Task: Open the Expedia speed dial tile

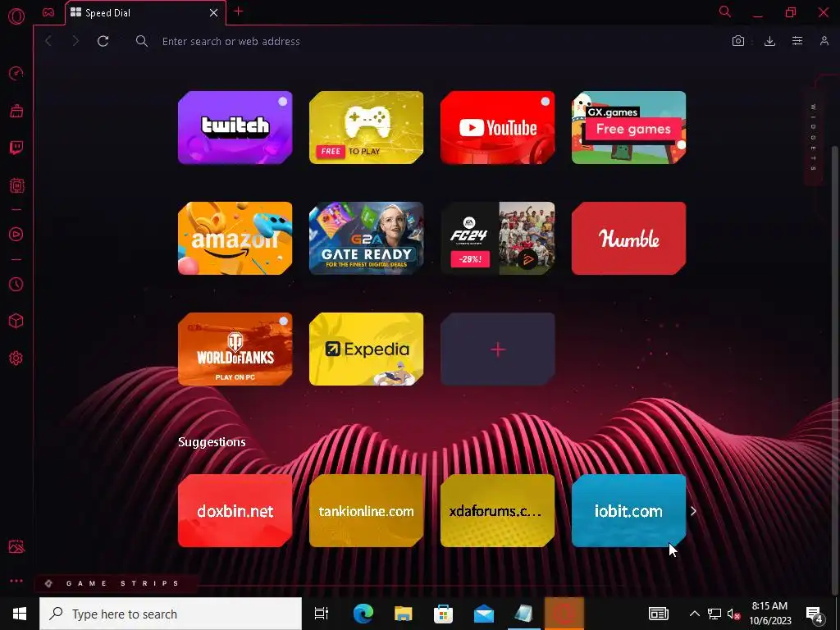Action: [367, 349]
